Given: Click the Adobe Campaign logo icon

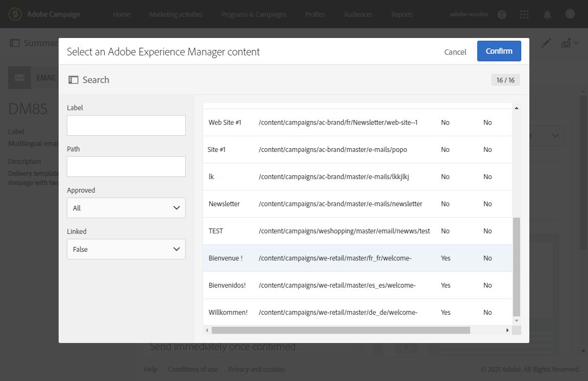Looking at the screenshot, I should click(16, 14).
